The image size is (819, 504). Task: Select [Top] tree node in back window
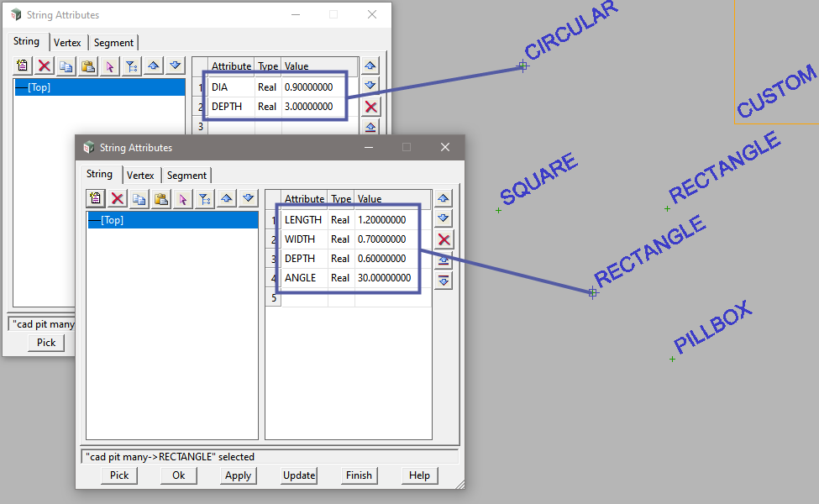coord(100,87)
